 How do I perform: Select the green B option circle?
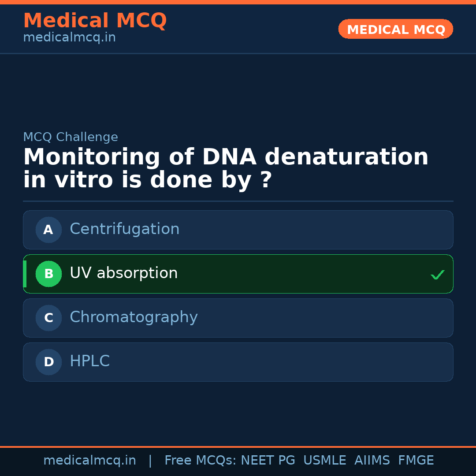pyautogui.click(x=48, y=274)
